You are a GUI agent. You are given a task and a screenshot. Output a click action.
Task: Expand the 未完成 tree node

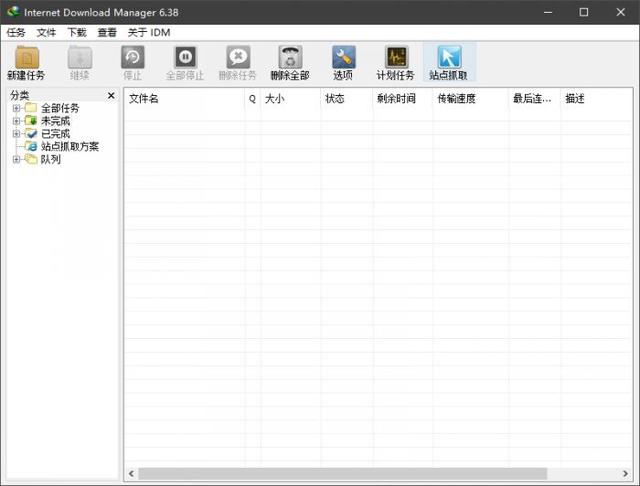[x=16, y=121]
